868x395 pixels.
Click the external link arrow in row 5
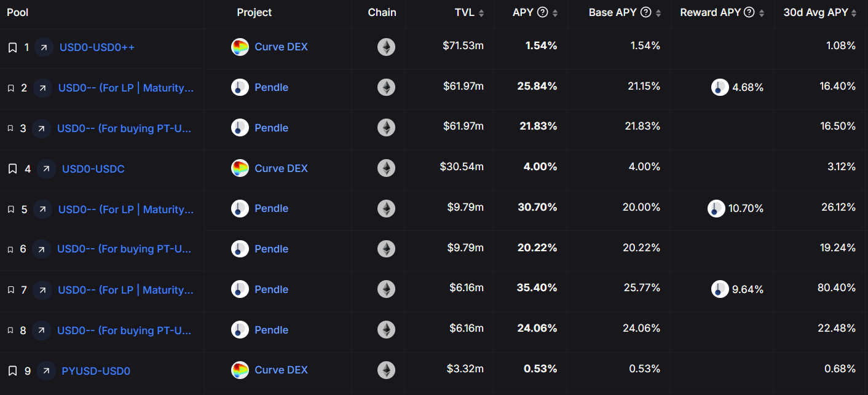(42, 209)
